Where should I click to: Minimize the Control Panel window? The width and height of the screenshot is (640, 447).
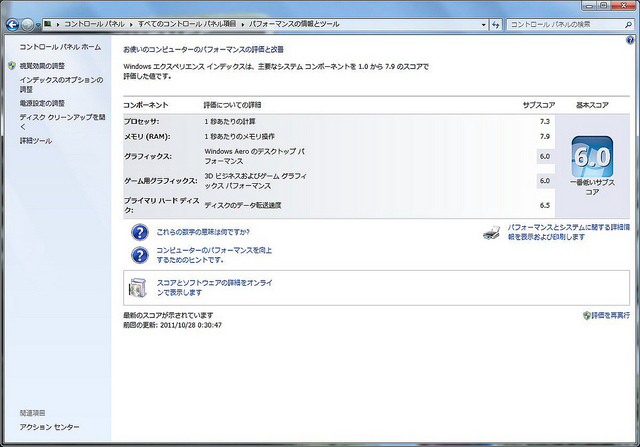(589, 5)
